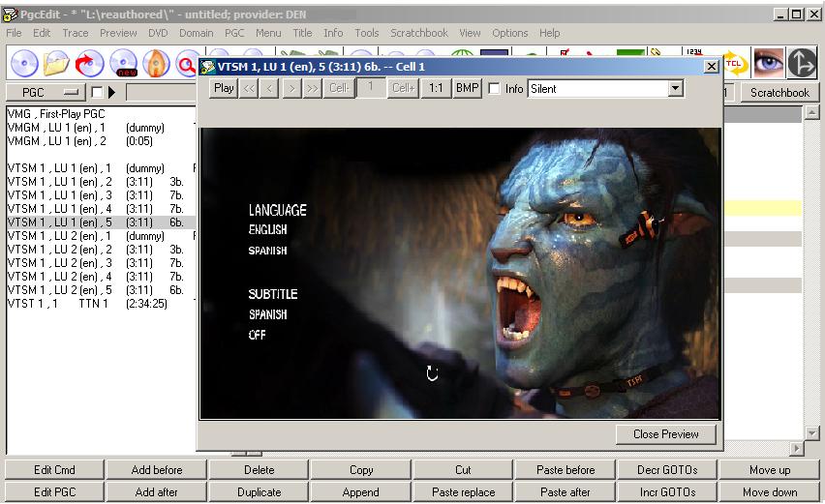Click cell number field in preview toolbar
The image size is (825, 504).
click(371, 87)
